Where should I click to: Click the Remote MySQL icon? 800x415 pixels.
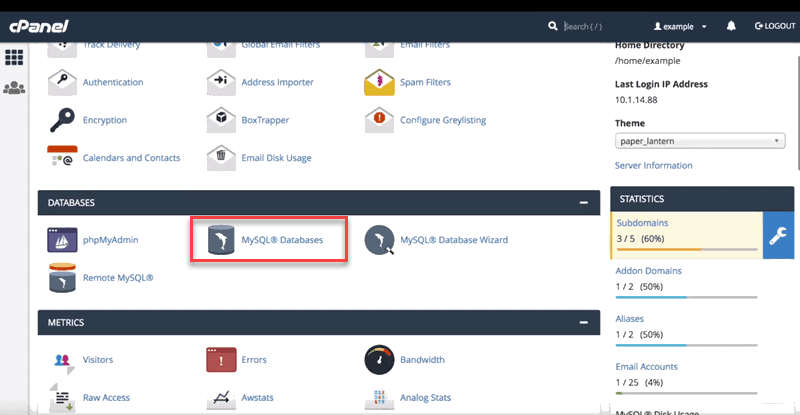[63, 278]
